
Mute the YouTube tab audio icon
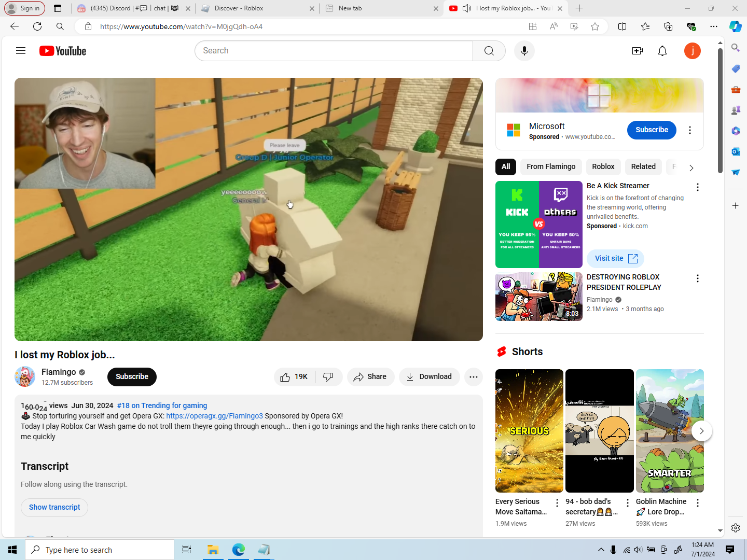coord(467,8)
